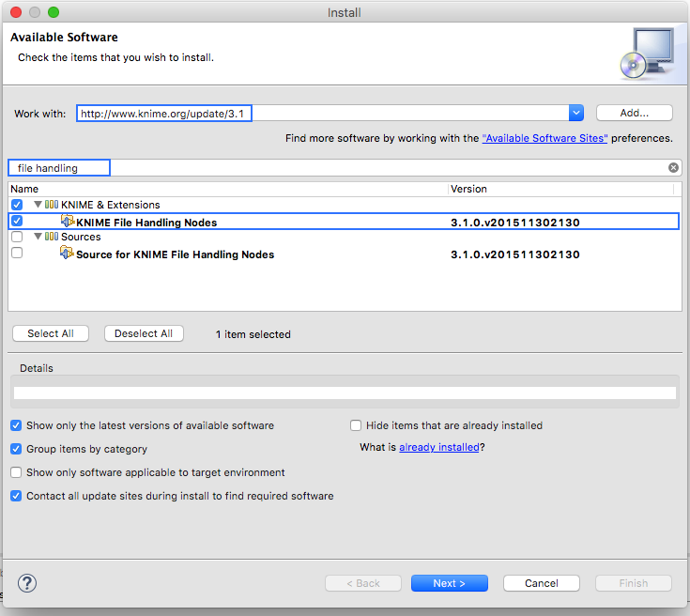Check the Sources category checkbox
Viewport: 690px width, 616px height.
pyautogui.click(x=17, y=237)
